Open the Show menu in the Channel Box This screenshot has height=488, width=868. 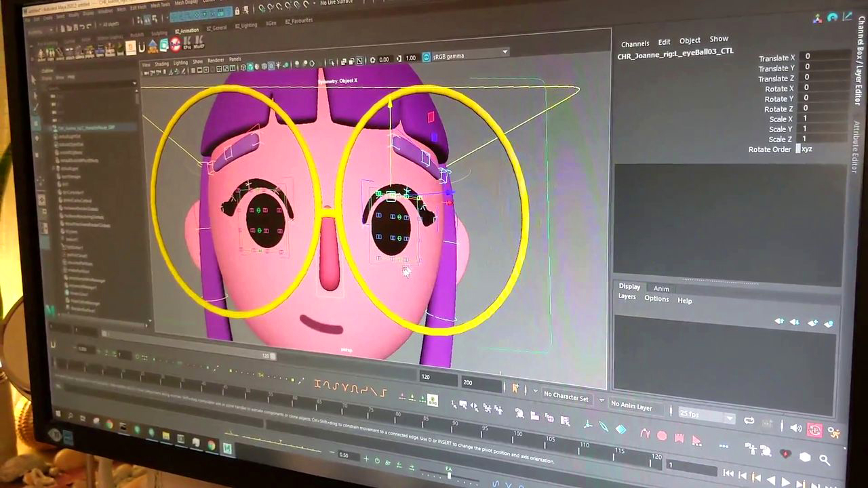[x=719, y=39]
